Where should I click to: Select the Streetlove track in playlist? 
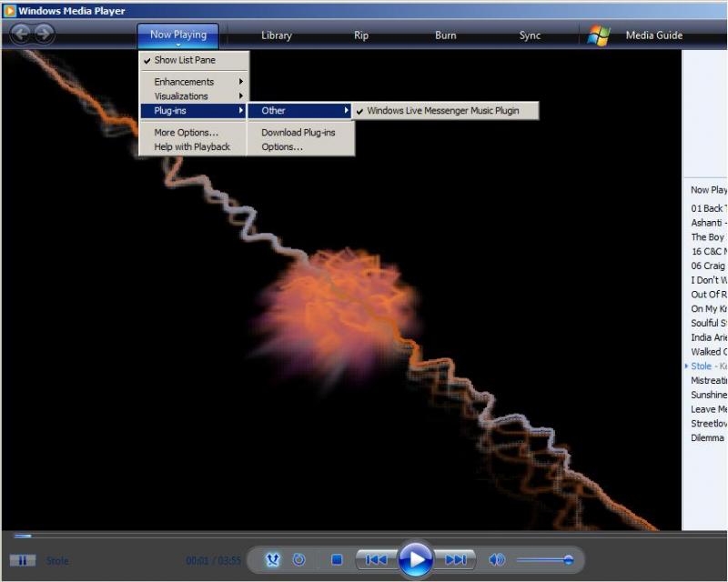709,424
